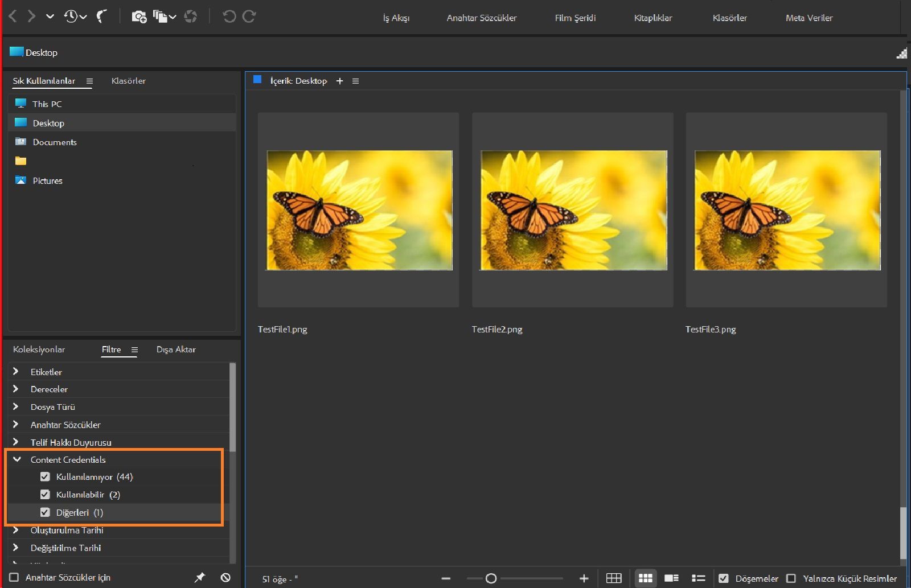Toggle the Döşemeler checkbox
This screenshot has width=911, height=588.
[724, 578]
